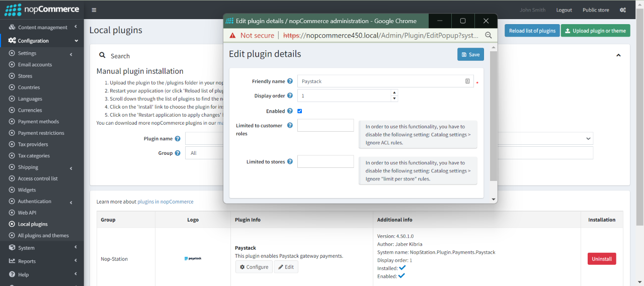Viewport: 644px width, 286px height.
Task: Decrease Display order with the down arrow
Action: click(394, 99)
